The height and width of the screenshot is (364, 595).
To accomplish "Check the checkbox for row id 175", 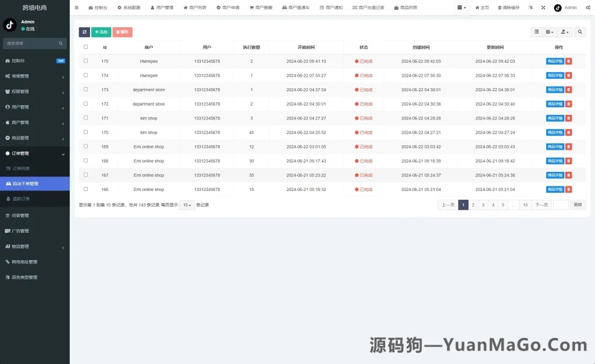I will 84,60.
